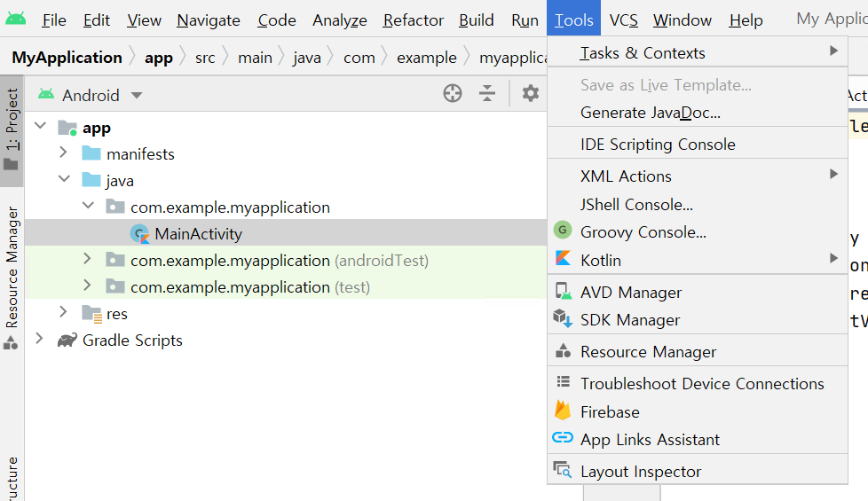868x501 pixels.
Task: Open the XML Actions submenu
Action: [x=698, y=176]
